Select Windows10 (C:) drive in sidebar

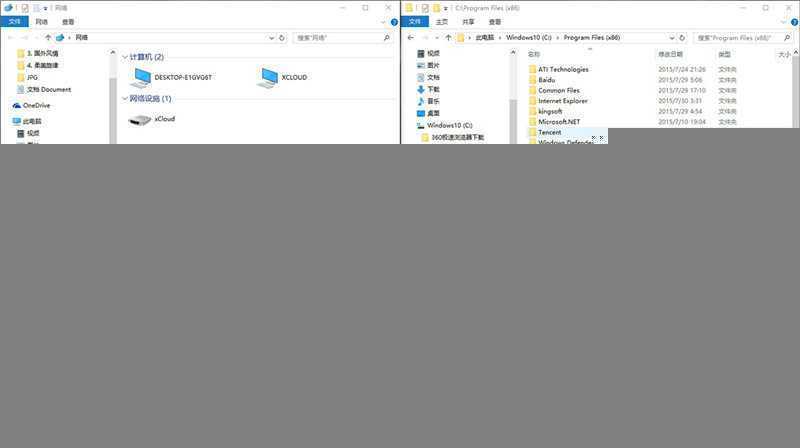444,125
